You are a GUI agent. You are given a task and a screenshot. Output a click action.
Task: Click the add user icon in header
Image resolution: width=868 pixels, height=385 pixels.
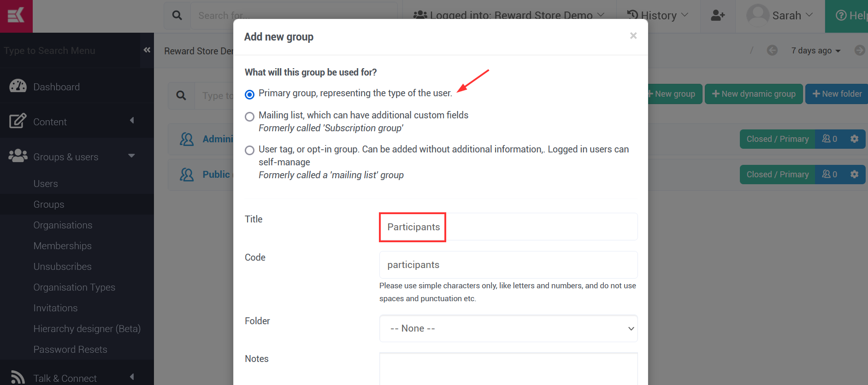click(x=718, y=16)
